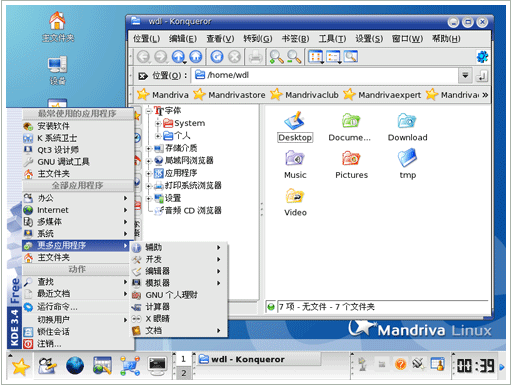Click the /home/wdl location field
The width and height of the screenshot is (513, 385).
(325, 76)
